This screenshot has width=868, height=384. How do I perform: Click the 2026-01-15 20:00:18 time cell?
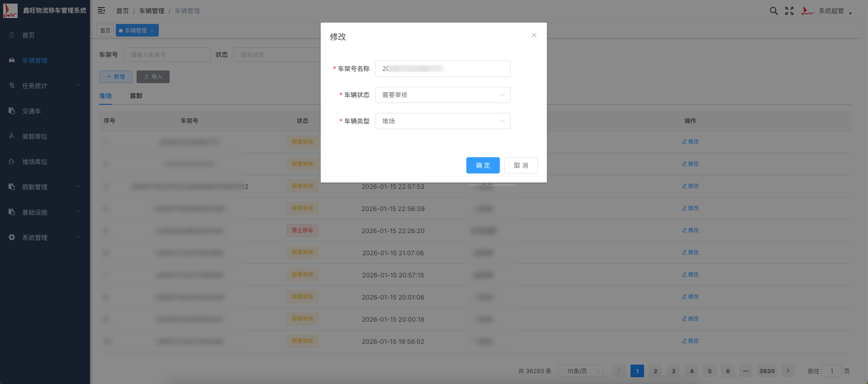tap(393, 319)
